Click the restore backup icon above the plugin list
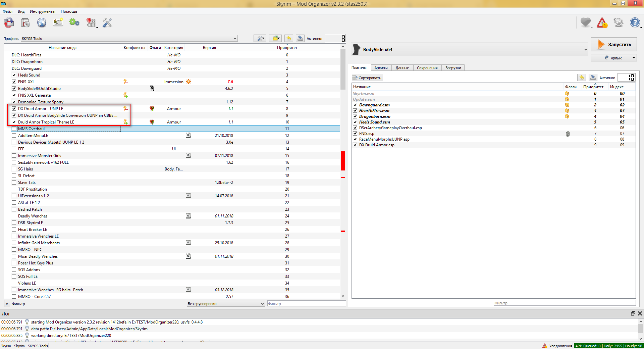 [582, 78]
